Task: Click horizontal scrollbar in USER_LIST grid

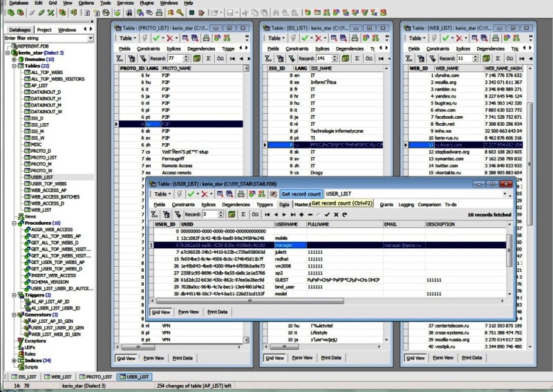Action: [x=250, y=301]
